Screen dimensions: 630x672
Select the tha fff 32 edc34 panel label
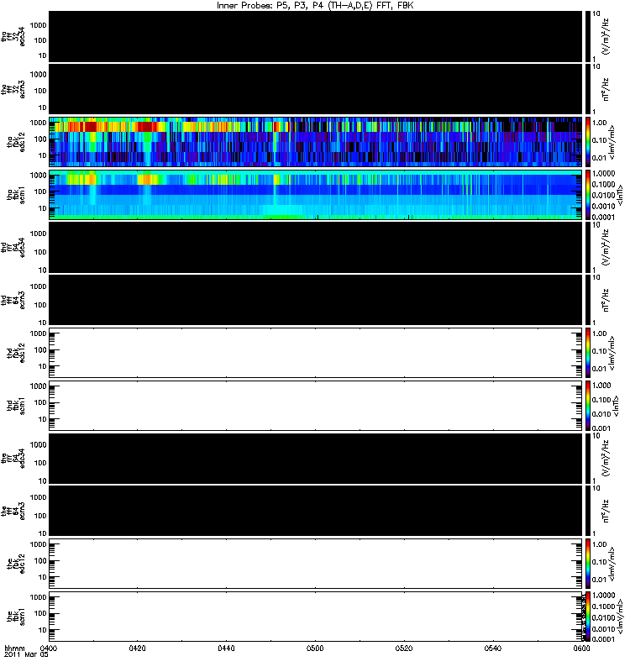tap(13, 36)
